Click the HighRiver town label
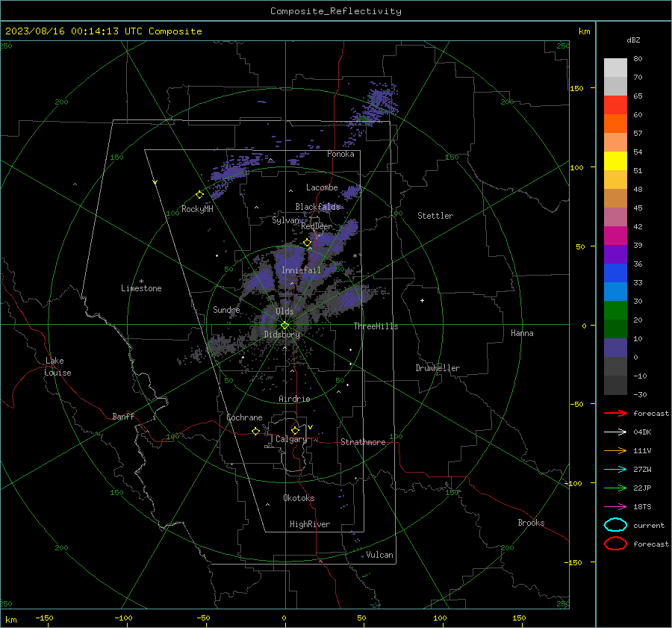The image size is (672, 628). point(310,524)
